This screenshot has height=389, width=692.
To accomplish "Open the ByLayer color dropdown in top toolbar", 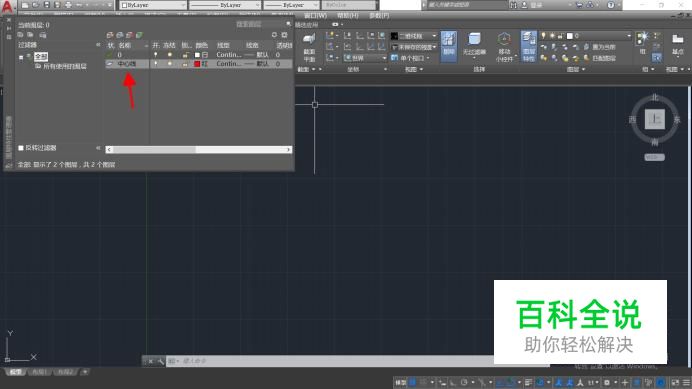I will [153, 5].
